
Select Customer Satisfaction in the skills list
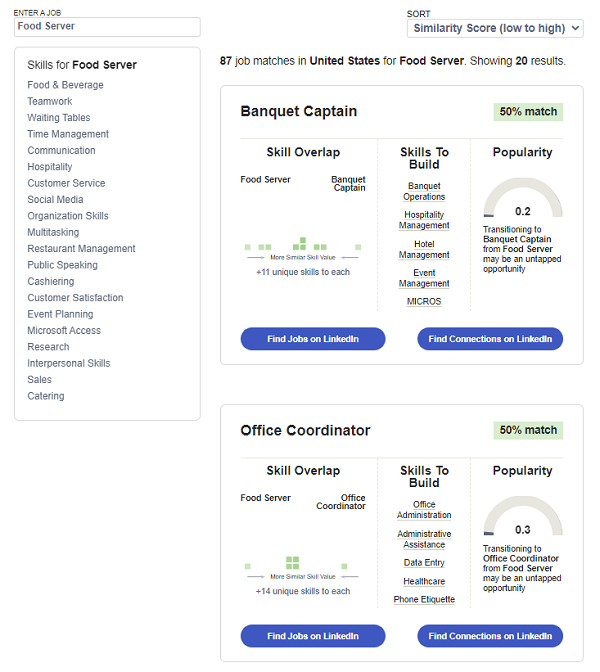pos(75,297)
